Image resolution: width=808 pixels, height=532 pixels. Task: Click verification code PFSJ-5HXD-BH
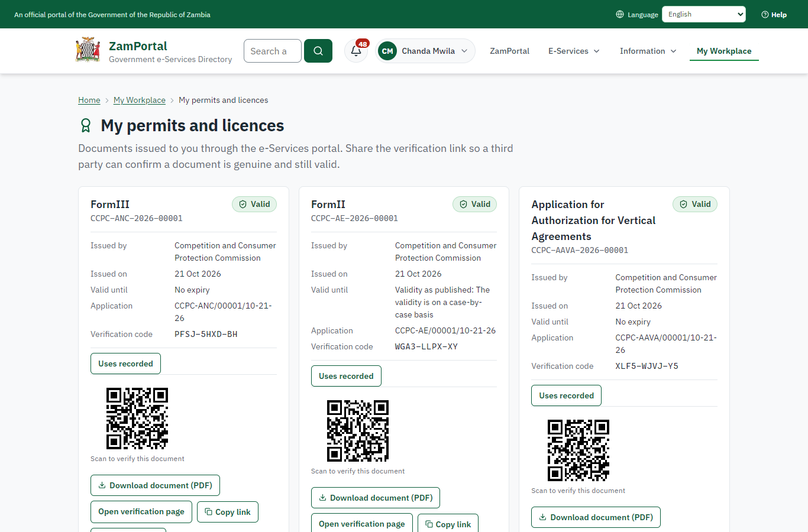pos(206,334)
